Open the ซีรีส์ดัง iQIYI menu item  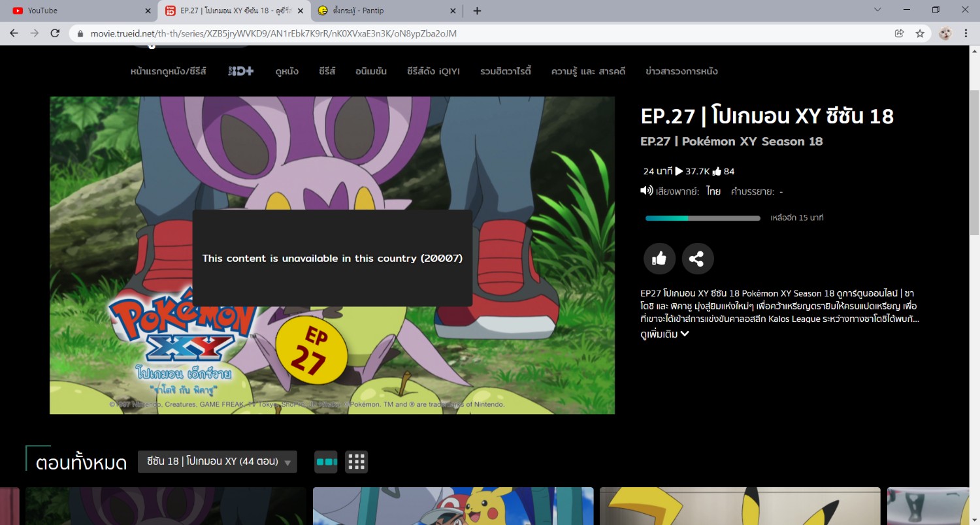pyautogui.click(x=433, y=71)
